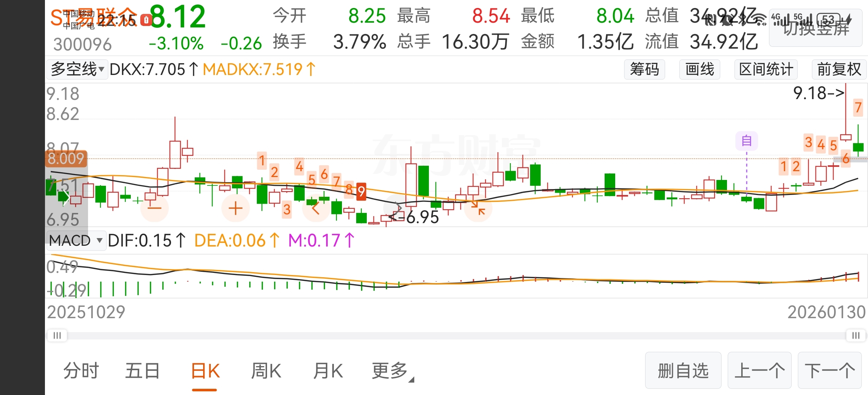Screen dimensions: 868x395
Task: Tap 切换竖屏 to switch portrait mode
Action: pos(816,29)
